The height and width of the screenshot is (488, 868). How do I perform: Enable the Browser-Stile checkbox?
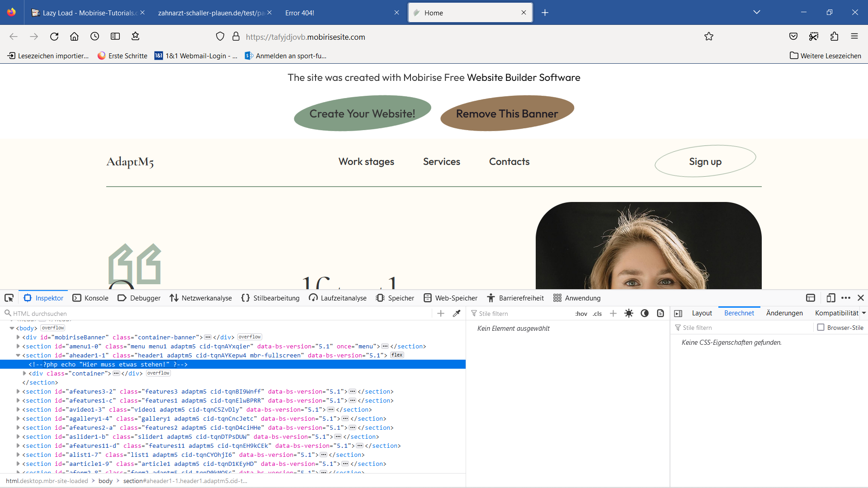(x=821, y=327)
